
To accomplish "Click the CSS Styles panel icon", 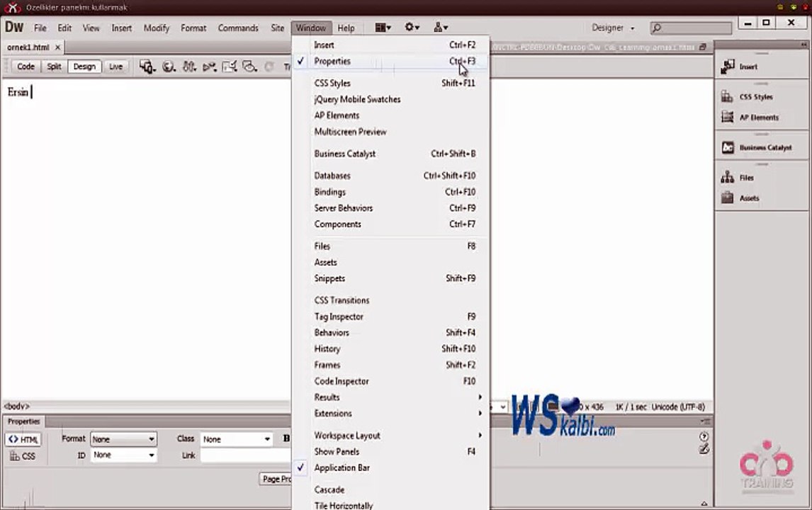I will [x=727, y=96].
